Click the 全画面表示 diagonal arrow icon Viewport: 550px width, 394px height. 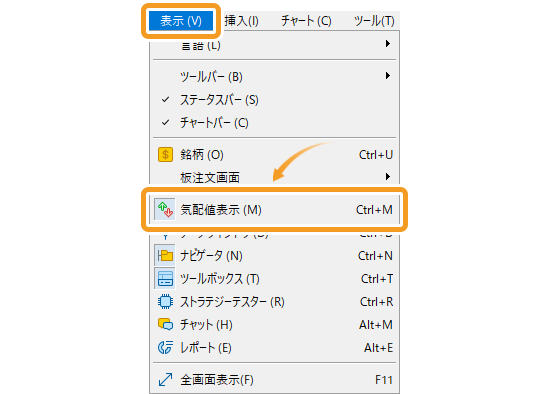click(165, 380)
